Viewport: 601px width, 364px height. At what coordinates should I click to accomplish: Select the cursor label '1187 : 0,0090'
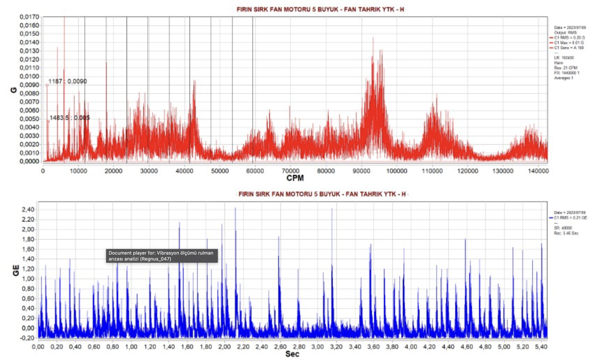click(68, 81)
